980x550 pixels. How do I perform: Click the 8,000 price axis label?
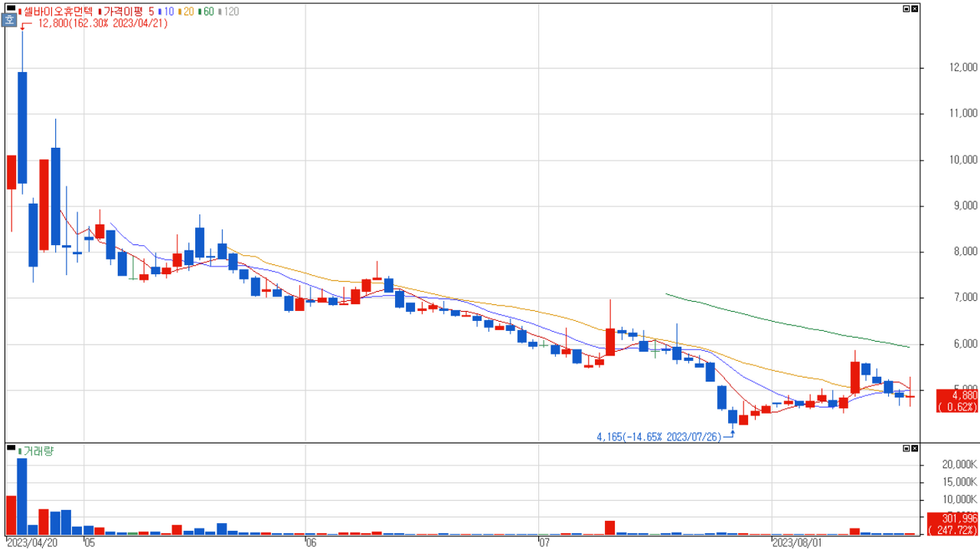pos(965,252)
